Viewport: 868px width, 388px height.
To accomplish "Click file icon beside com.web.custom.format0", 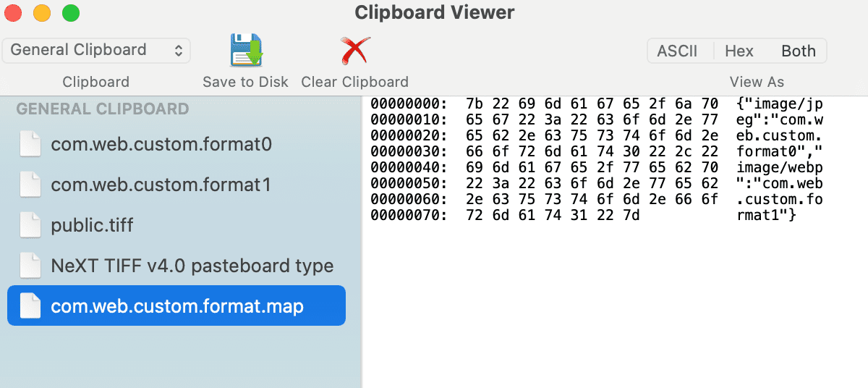I will [x=30, y=145].
